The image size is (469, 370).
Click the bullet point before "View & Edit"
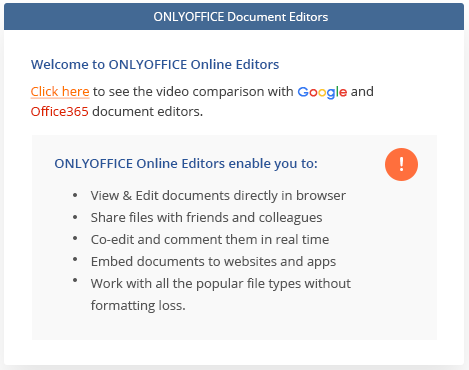(x=75, y=195)
